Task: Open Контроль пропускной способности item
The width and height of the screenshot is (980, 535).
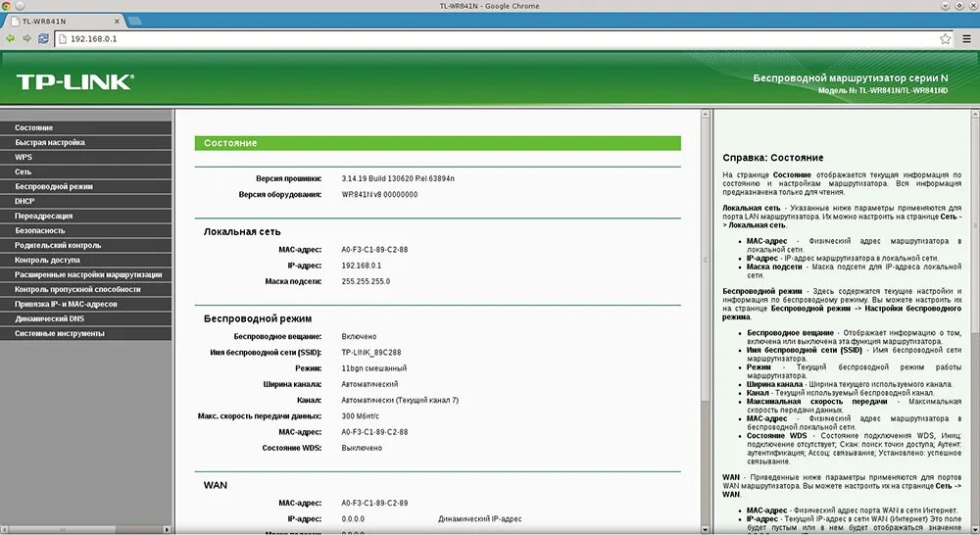Action: point(85,289)
